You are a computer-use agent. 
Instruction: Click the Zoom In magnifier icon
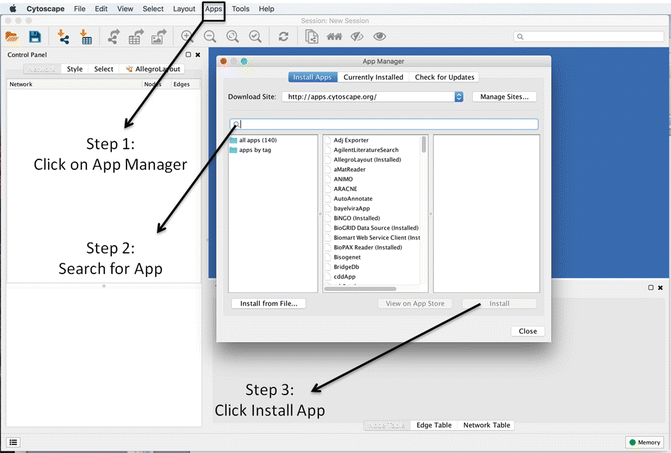pyautogui.click(x=187, y=36)
